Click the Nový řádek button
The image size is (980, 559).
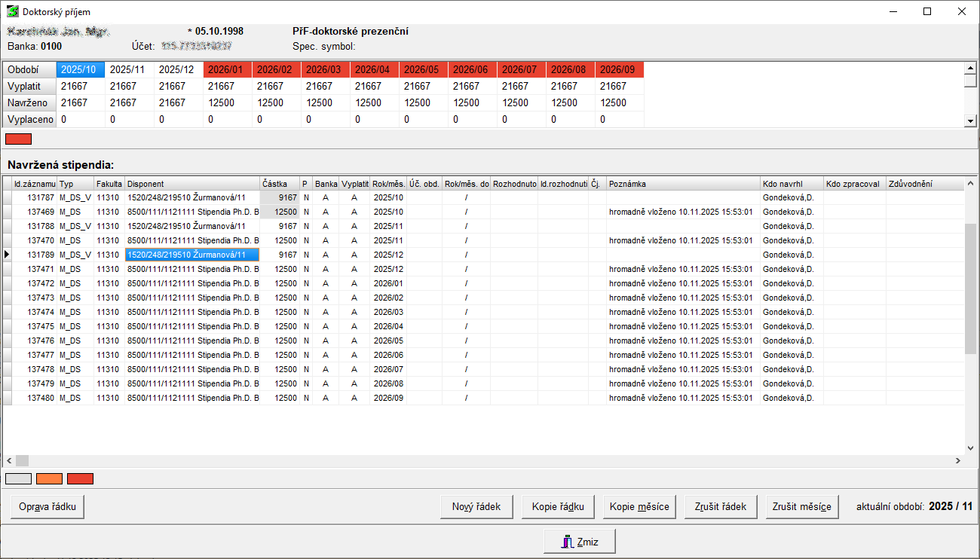pos(476,506)
